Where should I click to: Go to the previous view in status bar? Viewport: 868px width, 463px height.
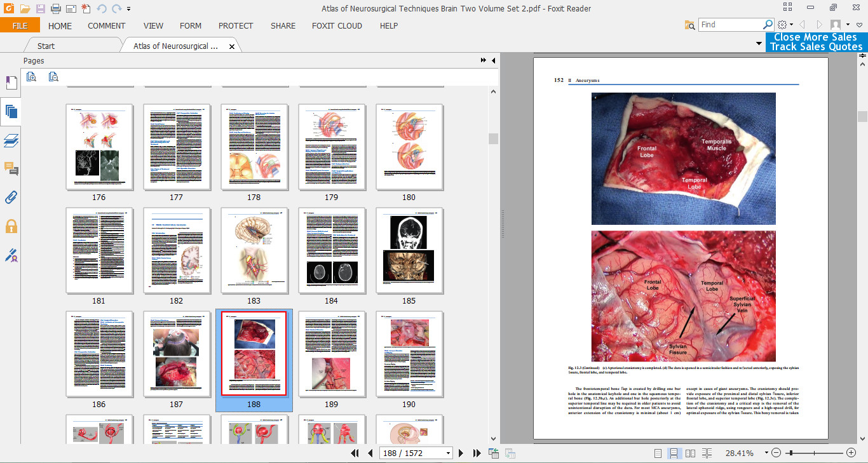[x=494, y=453]
